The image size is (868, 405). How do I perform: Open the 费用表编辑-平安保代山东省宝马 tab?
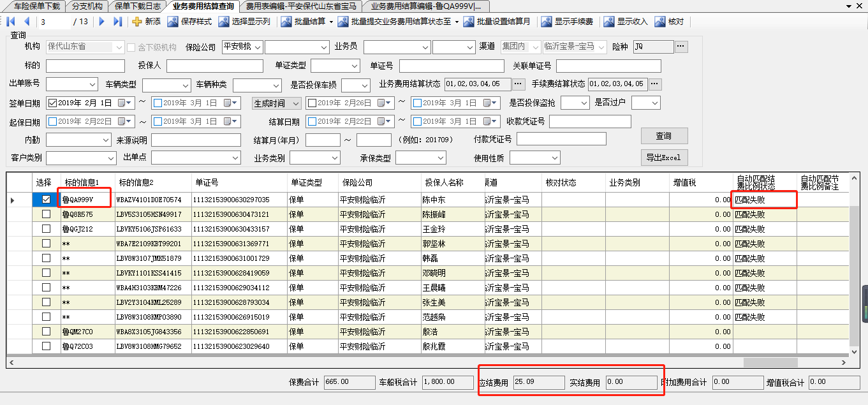click(x=301, y=6)
